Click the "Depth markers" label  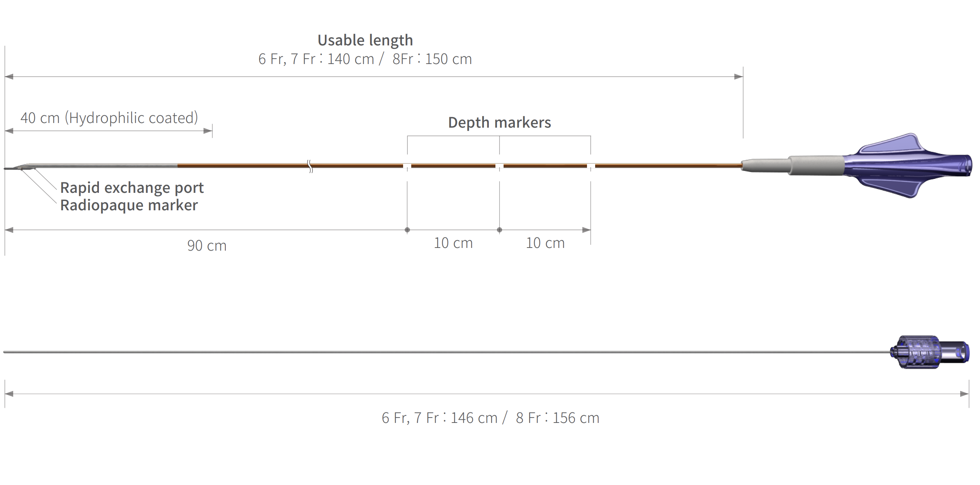coord(499,122)
